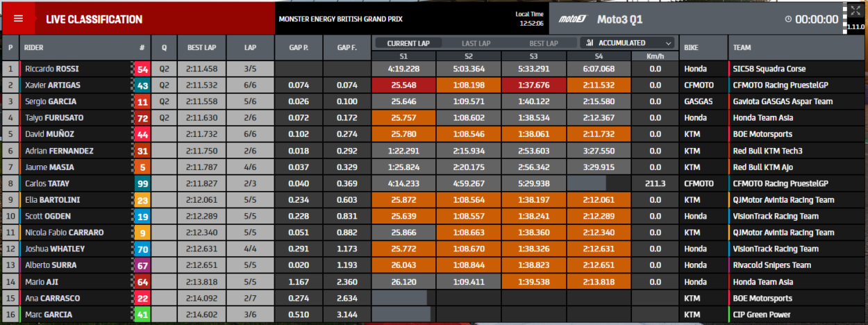Click the GAP F. column header
This screenshot has height=325, width=868.
tap(347, 48)
